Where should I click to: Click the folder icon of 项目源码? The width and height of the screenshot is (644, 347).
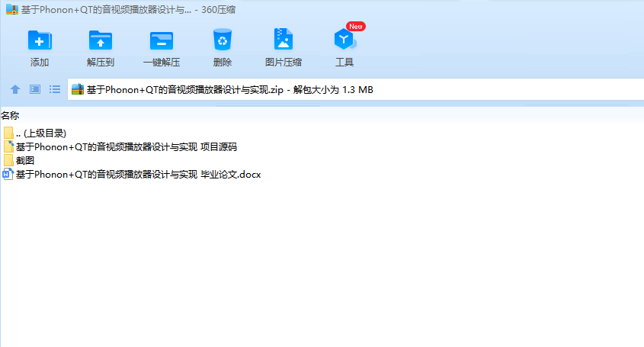pyautogui.click(x=8, y=146)
